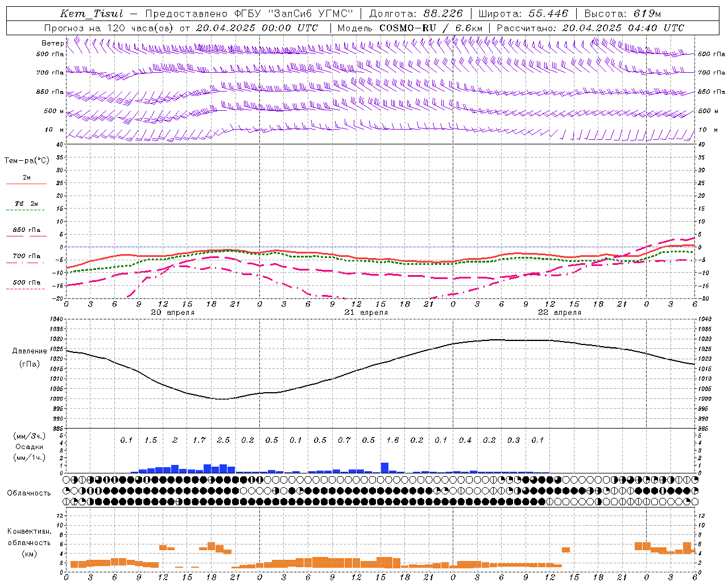This screenshot has height=582, width=728.
Task: Click the '21 апреля' date label
Action: pyautogui.click(x=366, y=313)
